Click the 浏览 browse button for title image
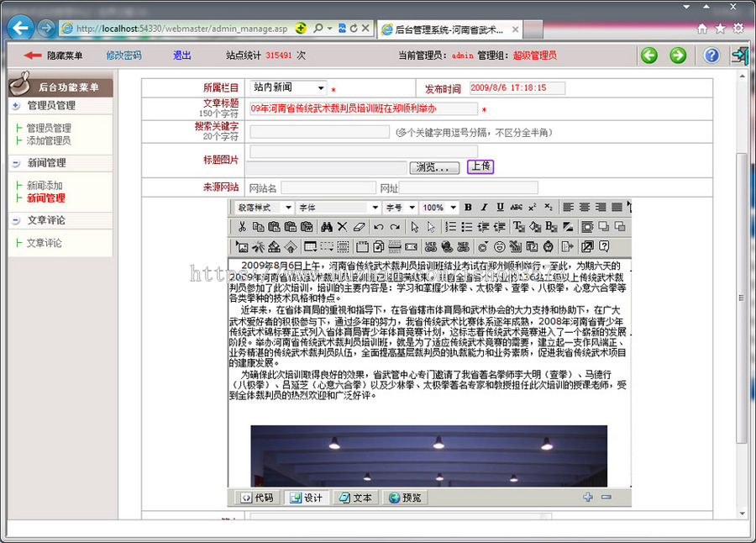Image resolution: width=756 pixels, height=543 pixels. point(435,168)
